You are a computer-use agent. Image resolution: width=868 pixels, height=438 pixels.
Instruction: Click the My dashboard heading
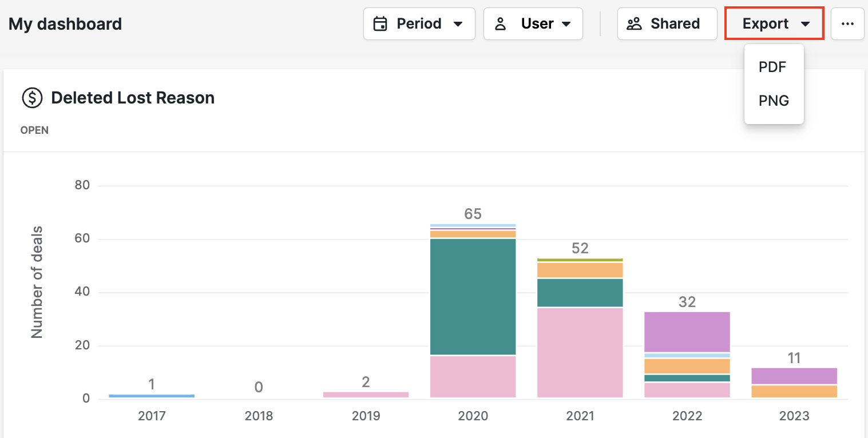(65, 24)
